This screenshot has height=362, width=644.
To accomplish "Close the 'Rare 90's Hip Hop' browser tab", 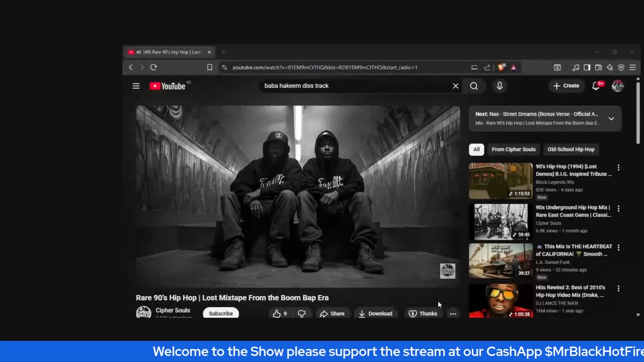I will point(209,52).
